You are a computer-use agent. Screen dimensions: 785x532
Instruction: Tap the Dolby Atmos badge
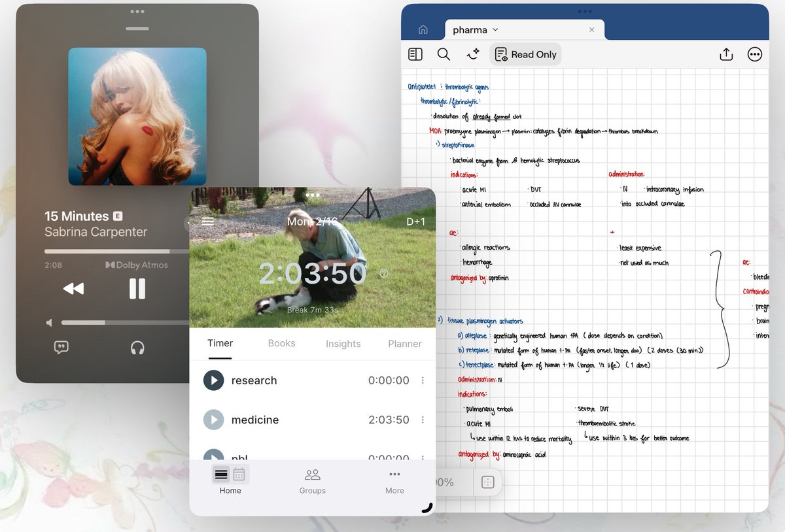click(137, 265)
